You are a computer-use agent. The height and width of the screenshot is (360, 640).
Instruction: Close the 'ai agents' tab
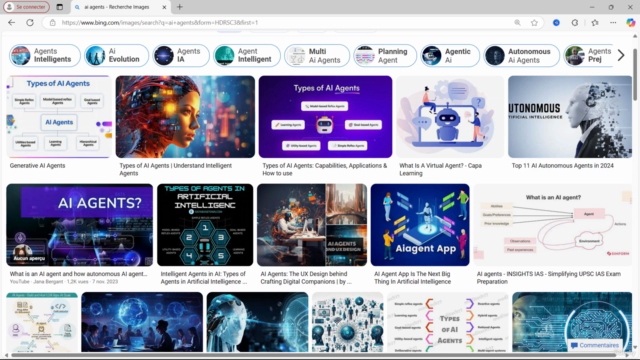click(x=164, y=7)
